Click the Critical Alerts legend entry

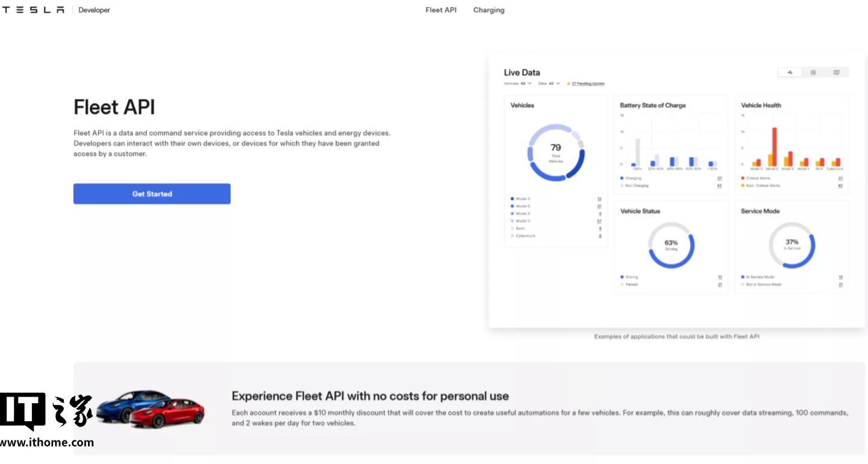point(756,178)
